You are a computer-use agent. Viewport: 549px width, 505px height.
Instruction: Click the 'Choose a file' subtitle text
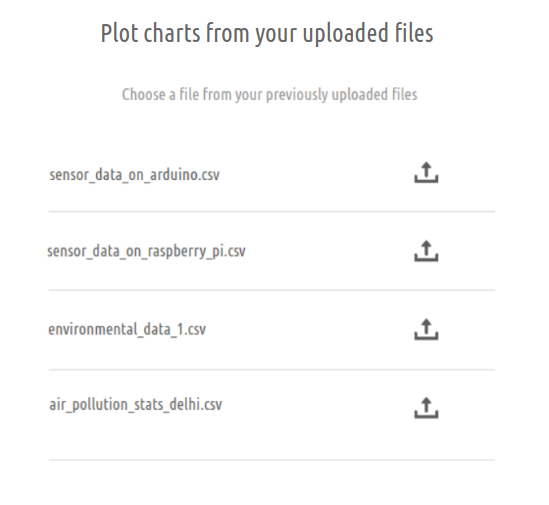[269, 95]
